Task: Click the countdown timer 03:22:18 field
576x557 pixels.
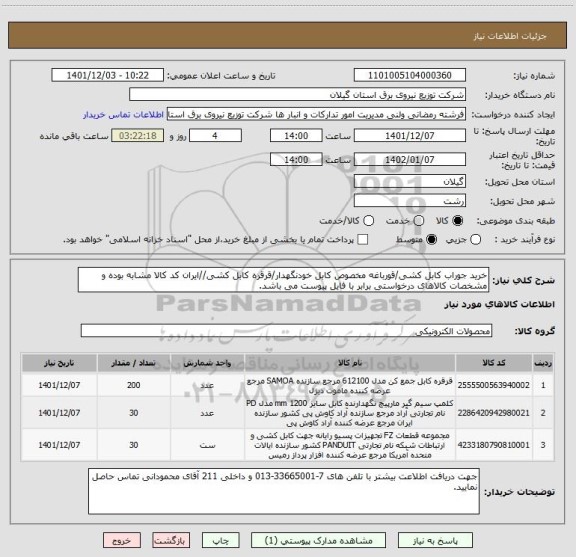Action: pos(138,136)
